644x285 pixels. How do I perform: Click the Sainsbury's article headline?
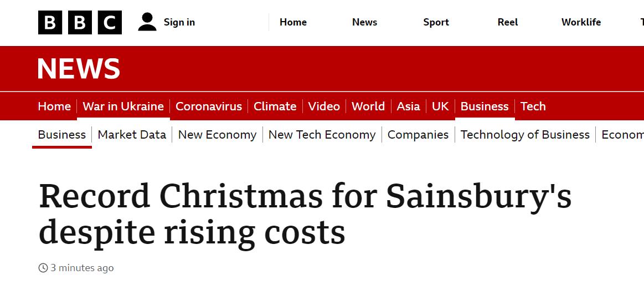[x=305, y=213]
